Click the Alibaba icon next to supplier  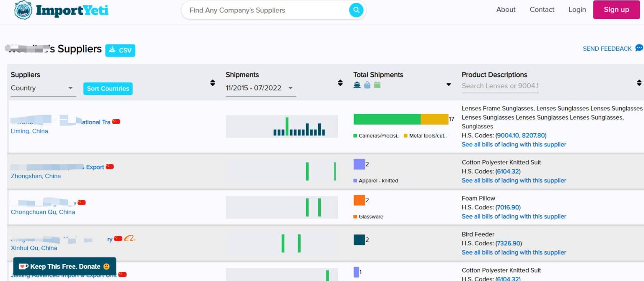(x=130, y=239)
